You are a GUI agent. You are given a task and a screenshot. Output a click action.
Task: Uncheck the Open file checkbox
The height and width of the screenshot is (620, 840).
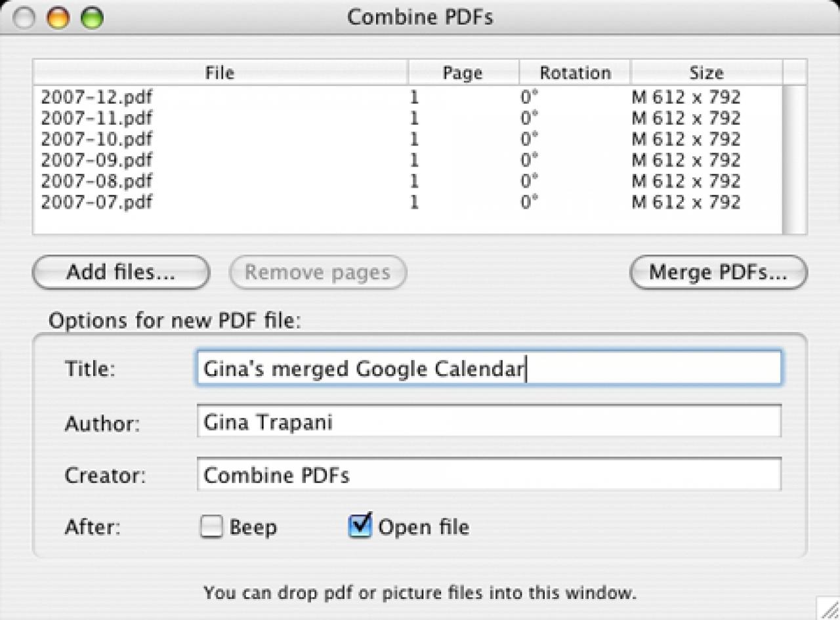click(360, 526)
